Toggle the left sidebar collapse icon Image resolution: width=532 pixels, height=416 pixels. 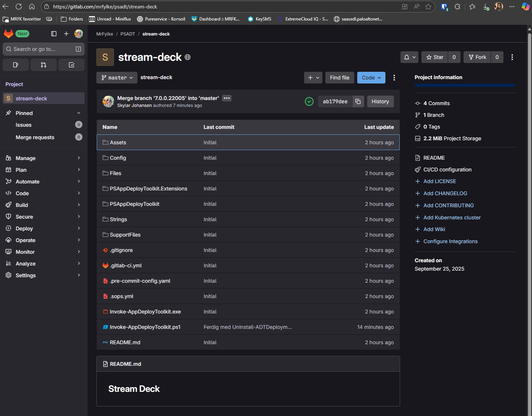54,34
